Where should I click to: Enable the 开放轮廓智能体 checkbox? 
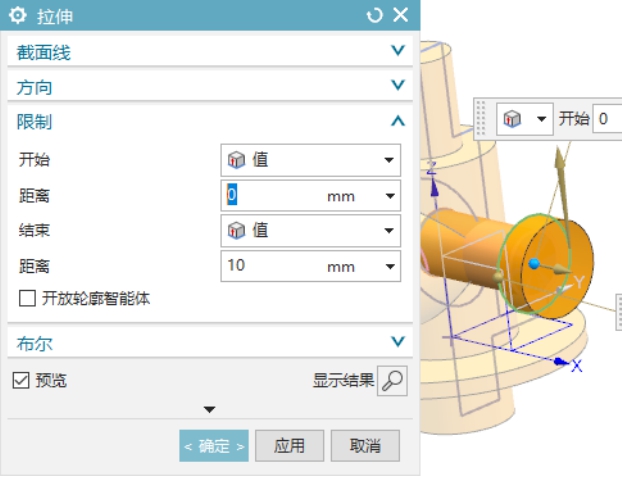coord(27,298)
